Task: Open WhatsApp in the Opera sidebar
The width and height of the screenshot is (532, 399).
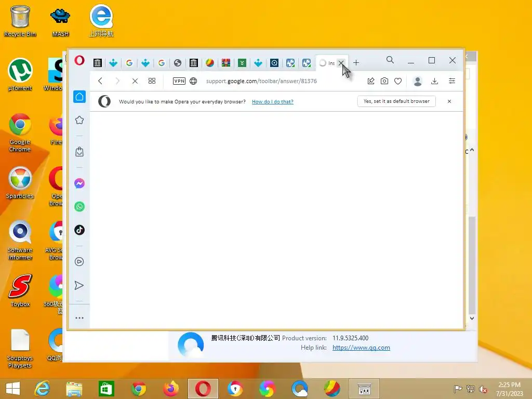Action: (x=79, y=207)
